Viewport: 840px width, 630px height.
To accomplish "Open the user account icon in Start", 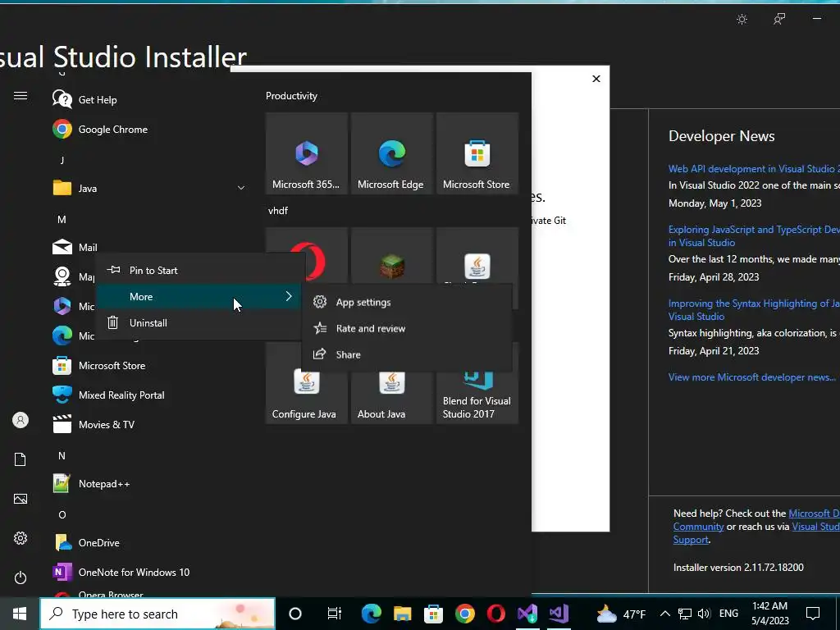I will [21, 420].
